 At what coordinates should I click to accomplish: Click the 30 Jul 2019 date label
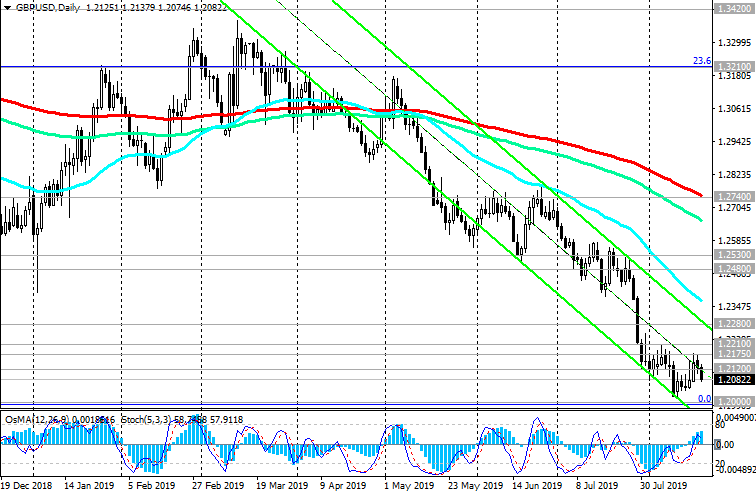[663, 488]
